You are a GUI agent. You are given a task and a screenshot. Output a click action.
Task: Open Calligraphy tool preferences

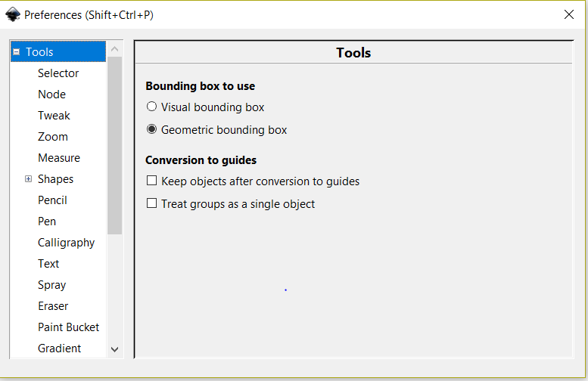66,243
